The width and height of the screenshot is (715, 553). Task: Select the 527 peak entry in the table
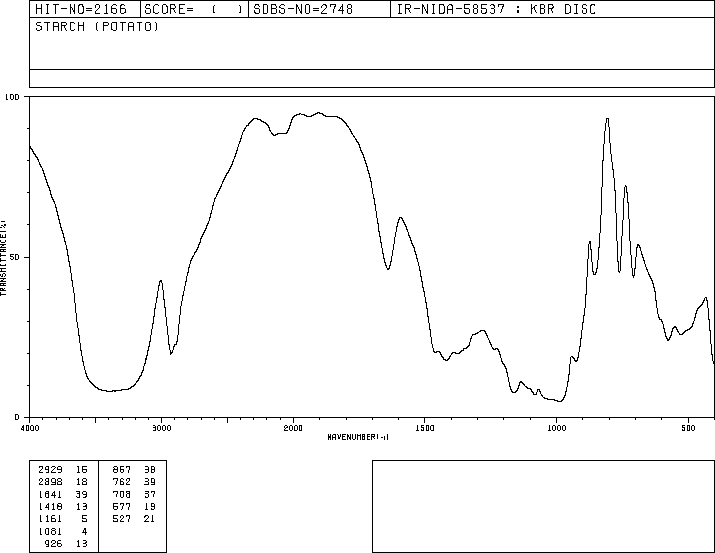[122, 519]
